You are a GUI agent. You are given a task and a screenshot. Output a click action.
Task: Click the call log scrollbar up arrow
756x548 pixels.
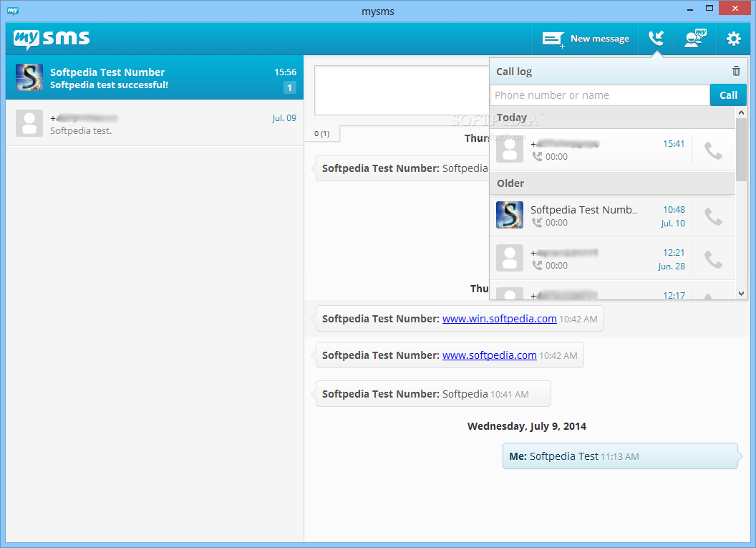pos(741,112)
